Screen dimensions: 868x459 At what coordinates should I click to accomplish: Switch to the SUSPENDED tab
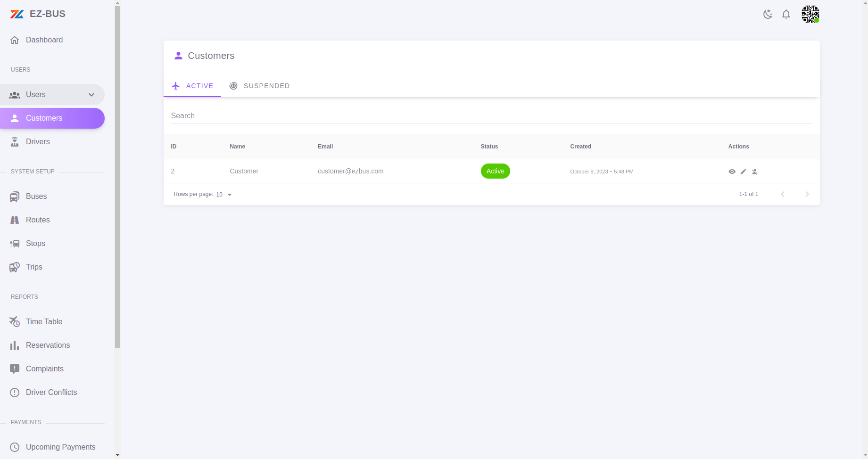click(x=260, y=86)
